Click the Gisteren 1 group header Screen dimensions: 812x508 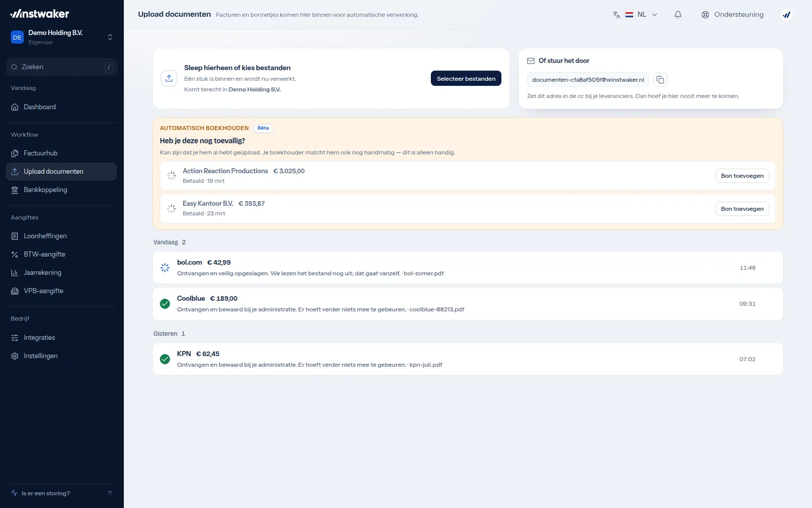tap(169, 334)
